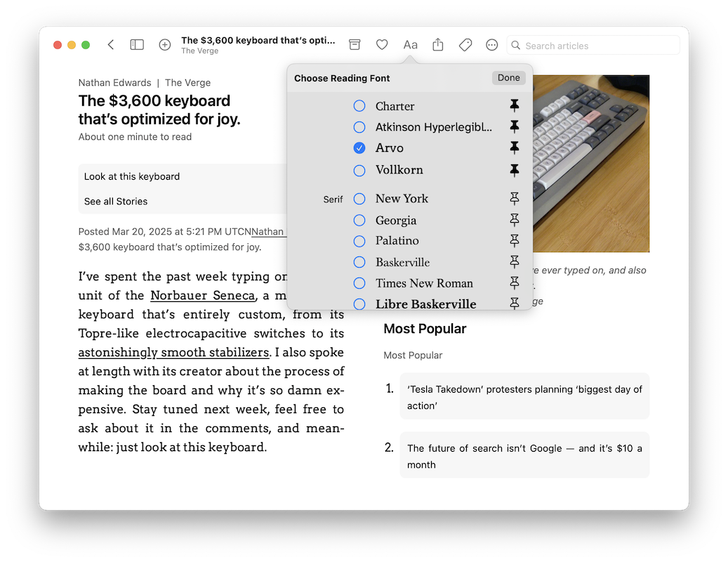Image resolution: width=728 pixels, height=562 pixels.
Task: Open the reading font picker via Aa
Action: [x=410, y=44]
